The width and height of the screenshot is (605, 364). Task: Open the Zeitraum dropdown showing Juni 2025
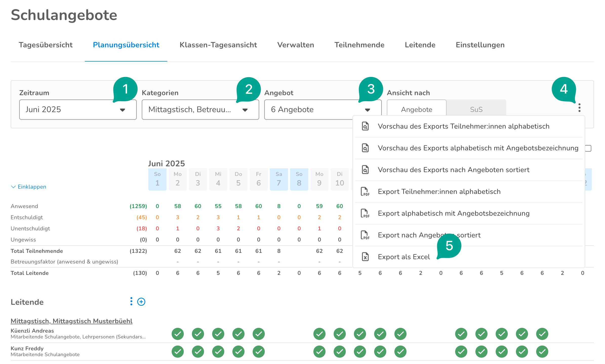click(x=78, y=110)
